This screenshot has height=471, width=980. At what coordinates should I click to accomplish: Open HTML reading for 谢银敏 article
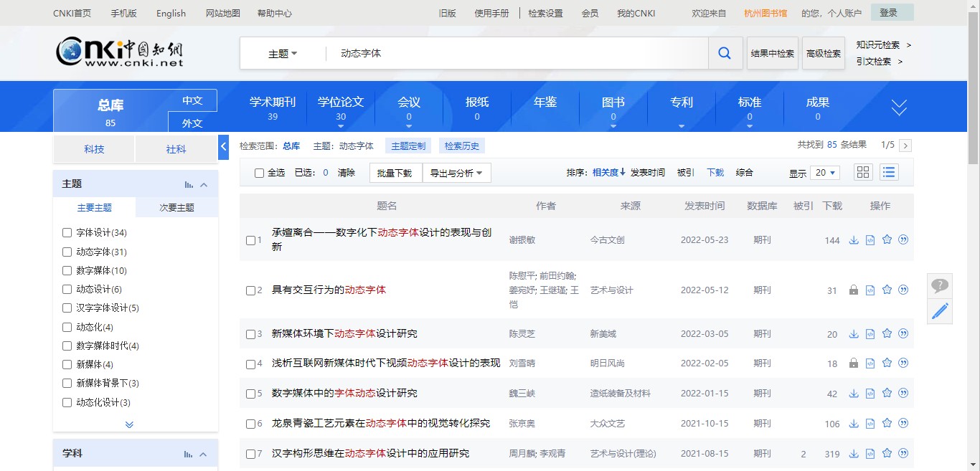coord(870,240)
